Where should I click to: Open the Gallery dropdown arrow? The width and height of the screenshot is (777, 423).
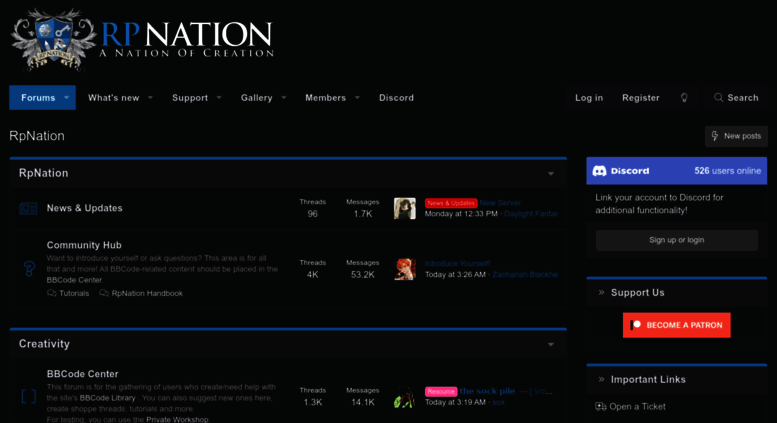pyautogui.click(x=283, y=98)
